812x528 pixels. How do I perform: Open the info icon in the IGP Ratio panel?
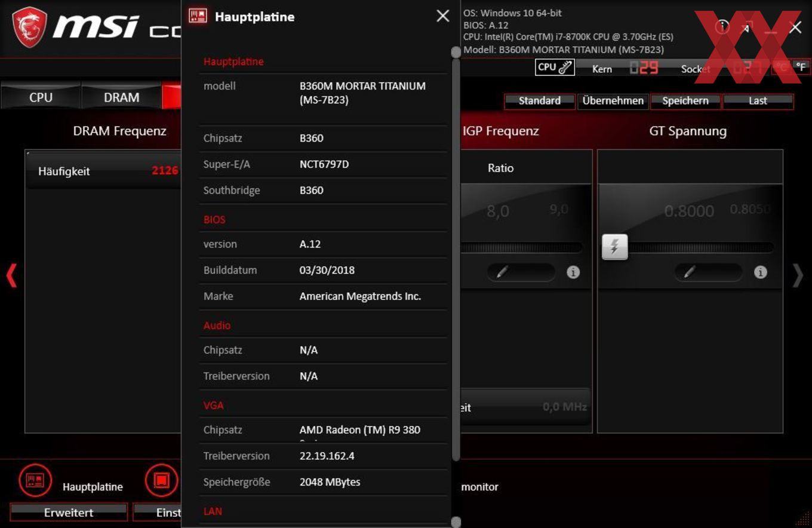(573, 272)
